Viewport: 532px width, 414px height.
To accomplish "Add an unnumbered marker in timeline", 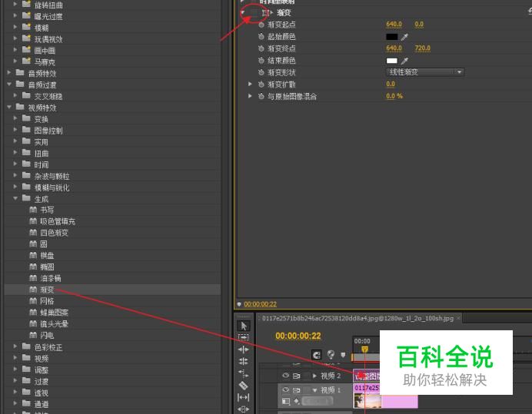I will (343, 355).
